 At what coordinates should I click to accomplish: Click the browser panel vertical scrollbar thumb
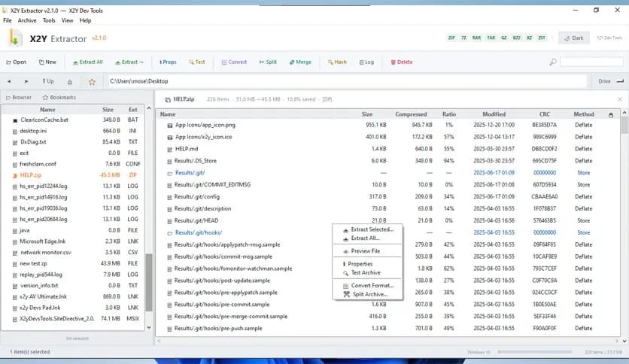(149, 282)
